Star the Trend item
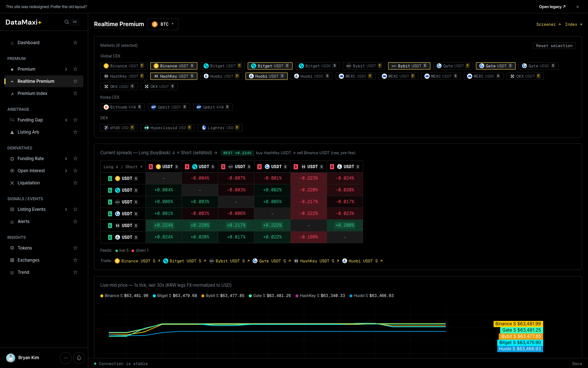 (x=75, y=272)
